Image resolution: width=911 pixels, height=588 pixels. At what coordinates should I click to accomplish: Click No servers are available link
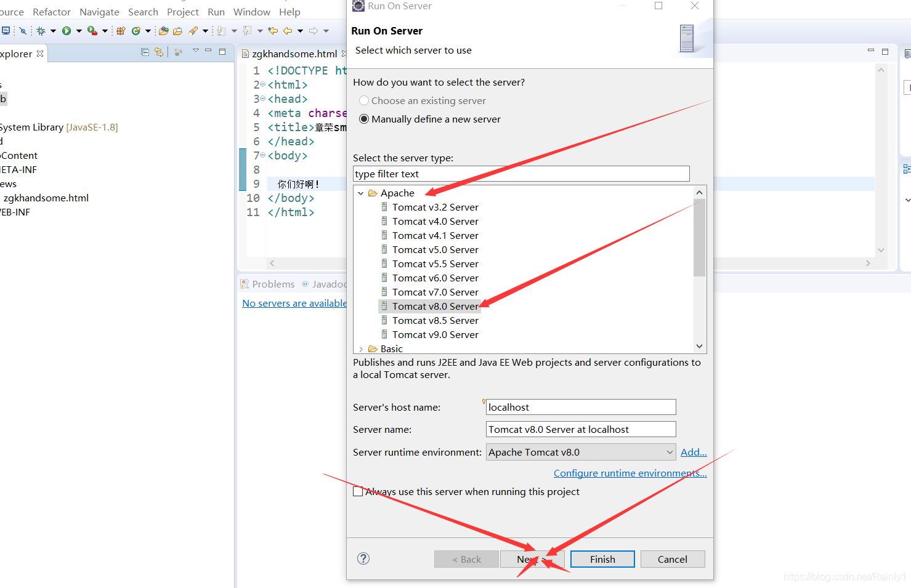pos(294,303)
